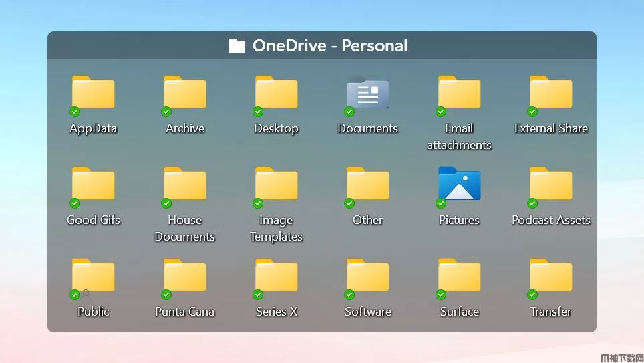Open the AppData folder
The width and height of the screenshot is (644, 363).
pyautogui.click(x=93, y=93)
